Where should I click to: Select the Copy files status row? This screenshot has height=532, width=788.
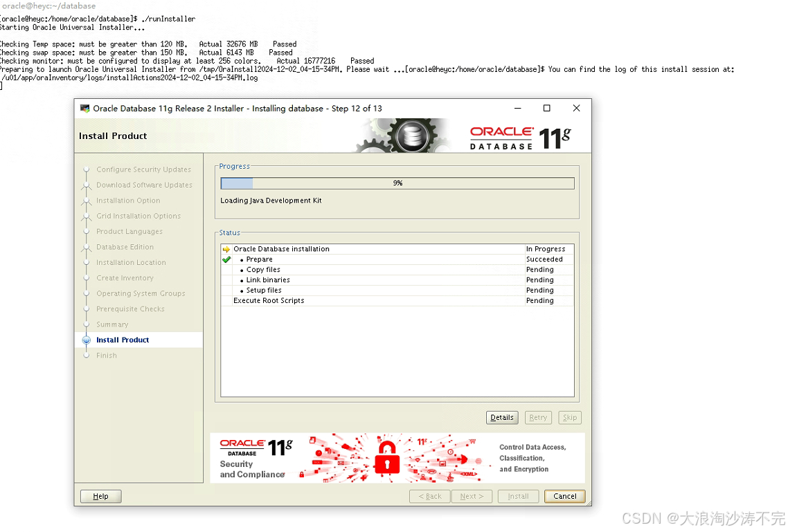point(397,270)
